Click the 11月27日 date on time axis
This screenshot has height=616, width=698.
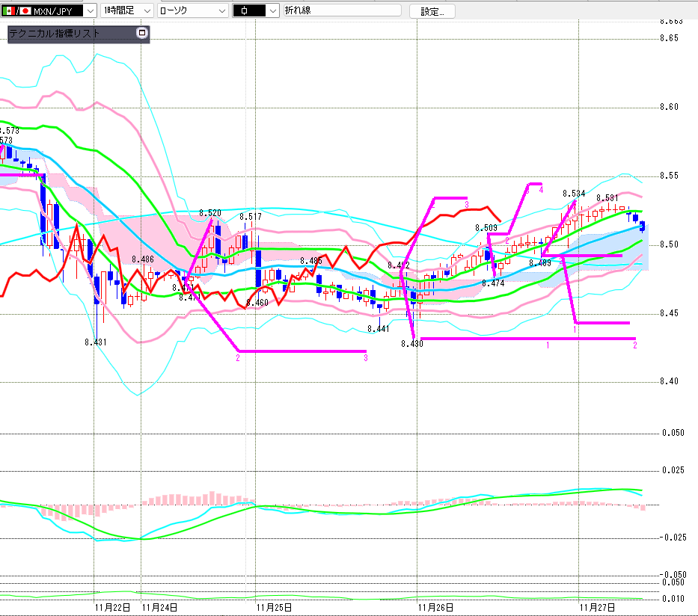pyautogui.click(x=596, y=608)
